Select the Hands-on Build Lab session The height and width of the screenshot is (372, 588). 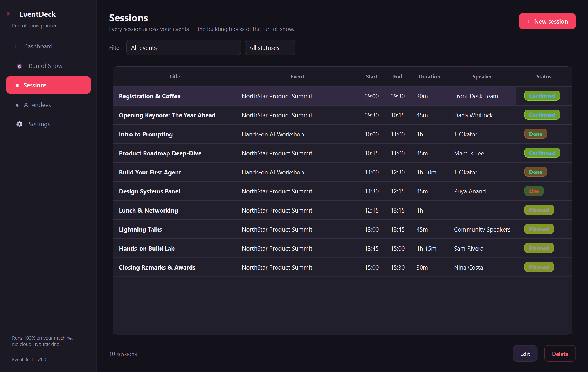point(342,248)
